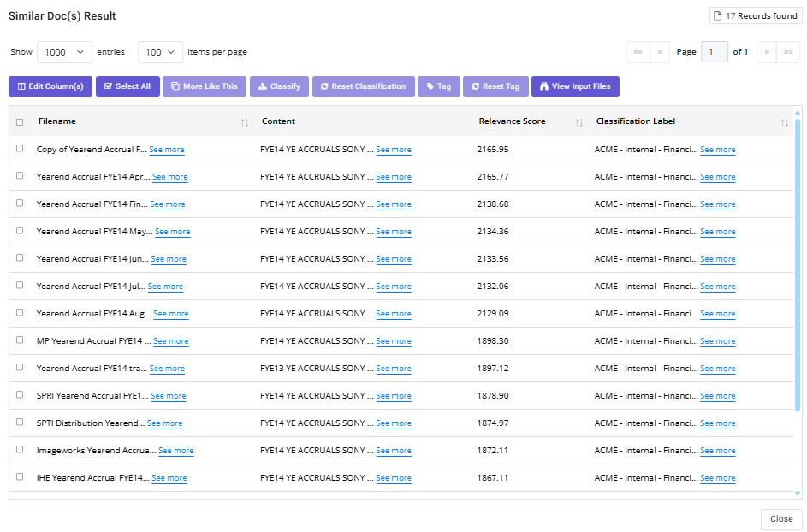Image resolution: width=807 pixels, height=532 pixels.
Task: Click the Classification Label header text
Action: [x=636, y=121]
